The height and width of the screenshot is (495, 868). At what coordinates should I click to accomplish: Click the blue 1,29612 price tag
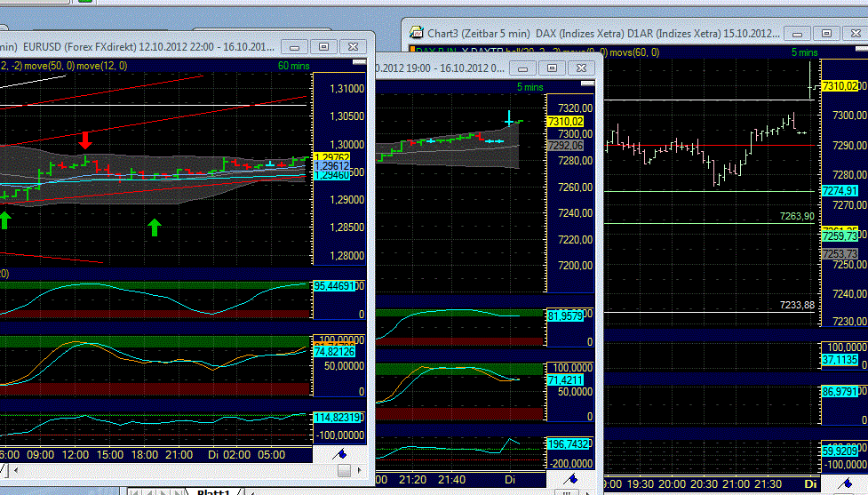pyautogui.click(x=331, y=166)
